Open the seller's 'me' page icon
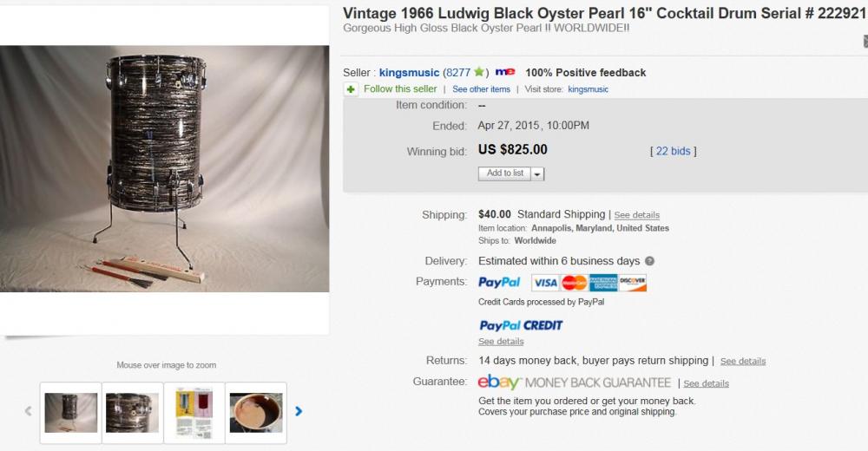The height and width of the screenshot is (451, 868). point(505,72)
